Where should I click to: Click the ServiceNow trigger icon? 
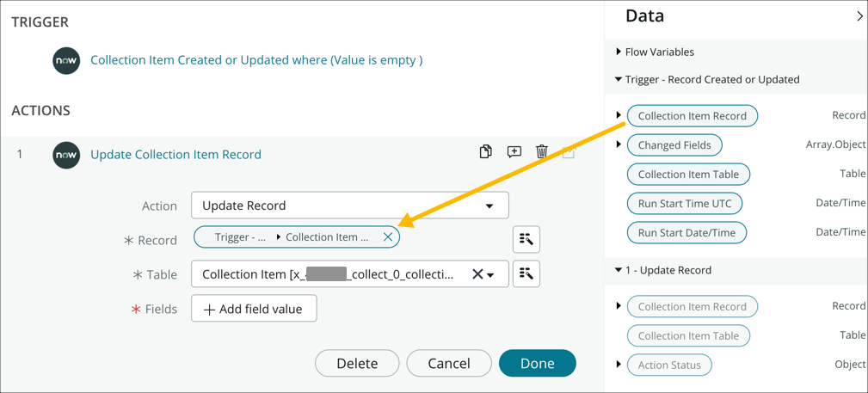pyautogui.click(x=66, y=60)
